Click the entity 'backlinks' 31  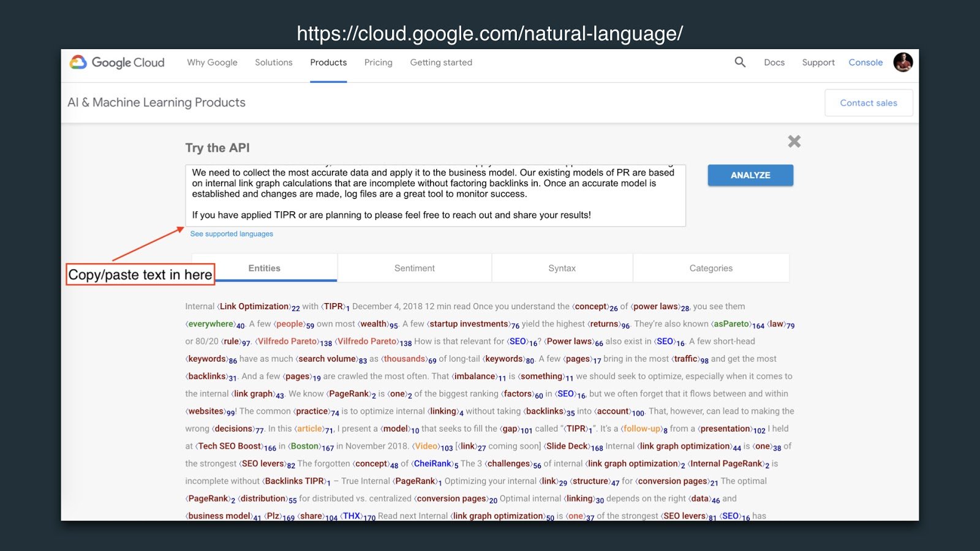click(211, 377)
